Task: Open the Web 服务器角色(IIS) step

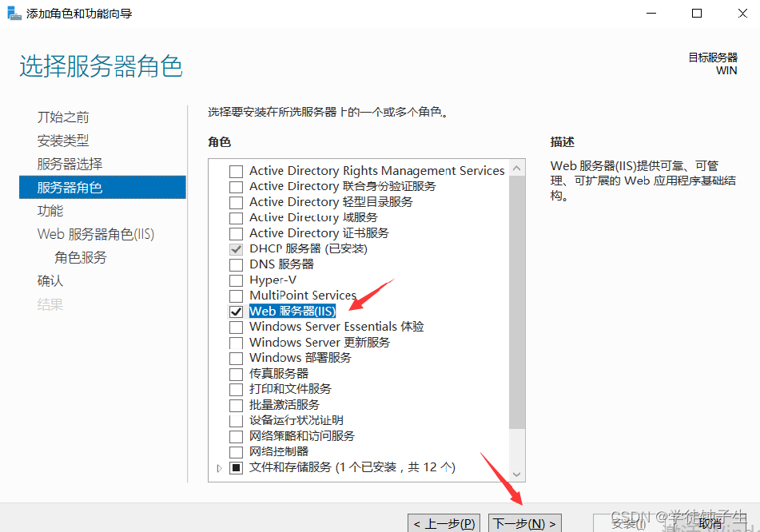Action: coord(95,234)
